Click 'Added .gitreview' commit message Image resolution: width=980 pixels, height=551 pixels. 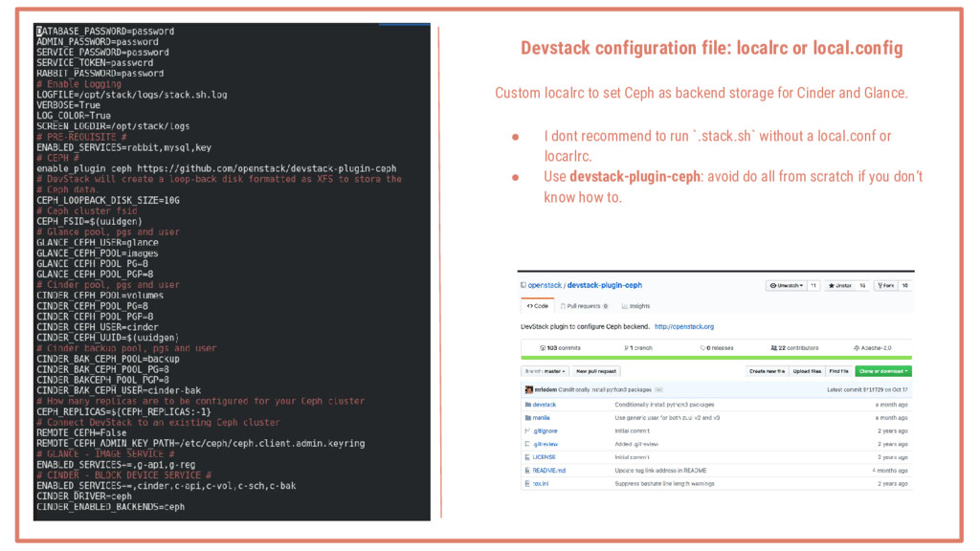coord(636,444)
